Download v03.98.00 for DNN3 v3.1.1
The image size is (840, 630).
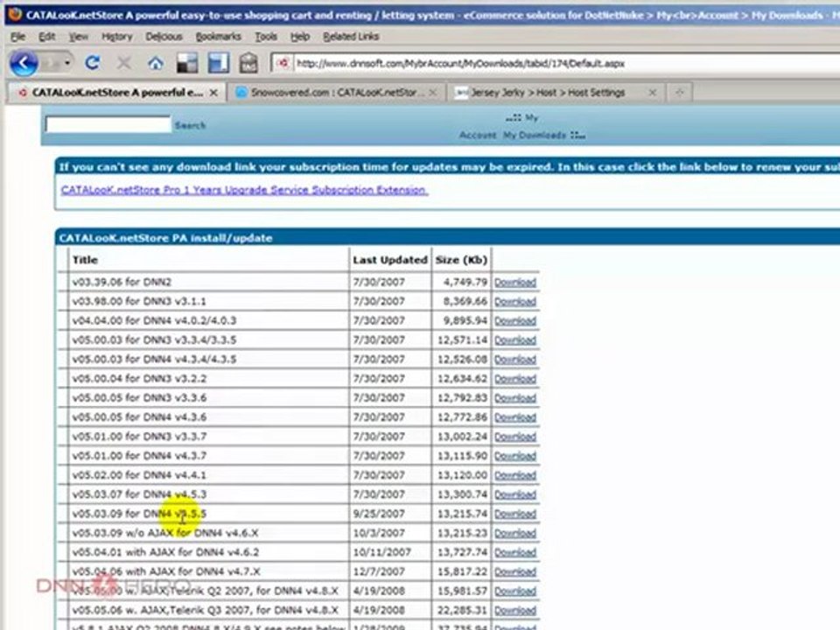(x=514, y=302)
